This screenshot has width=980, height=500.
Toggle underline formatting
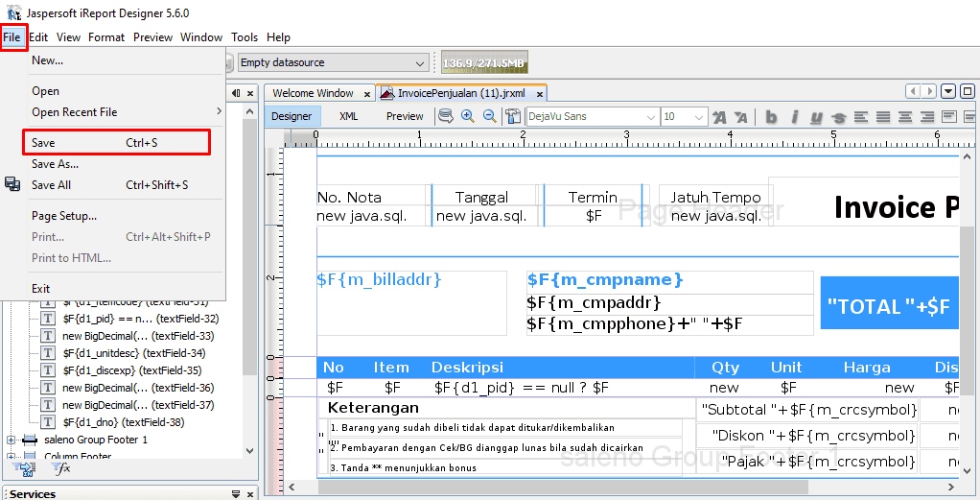[816, 117]
